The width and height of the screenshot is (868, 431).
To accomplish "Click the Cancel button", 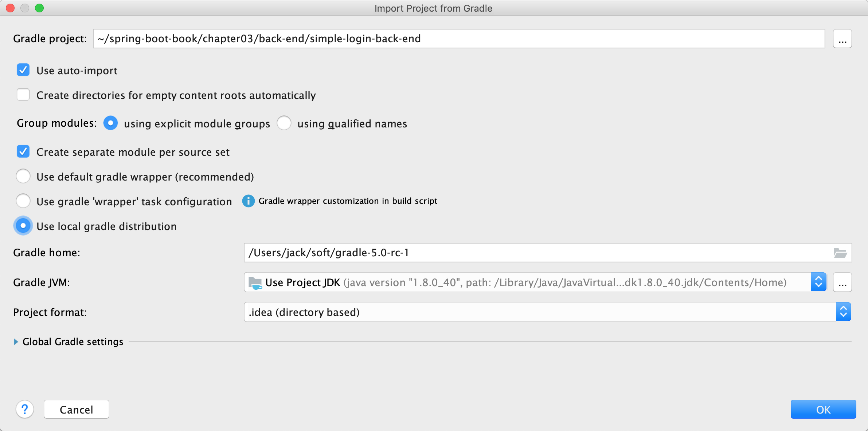I will click(x=77, y=410).
